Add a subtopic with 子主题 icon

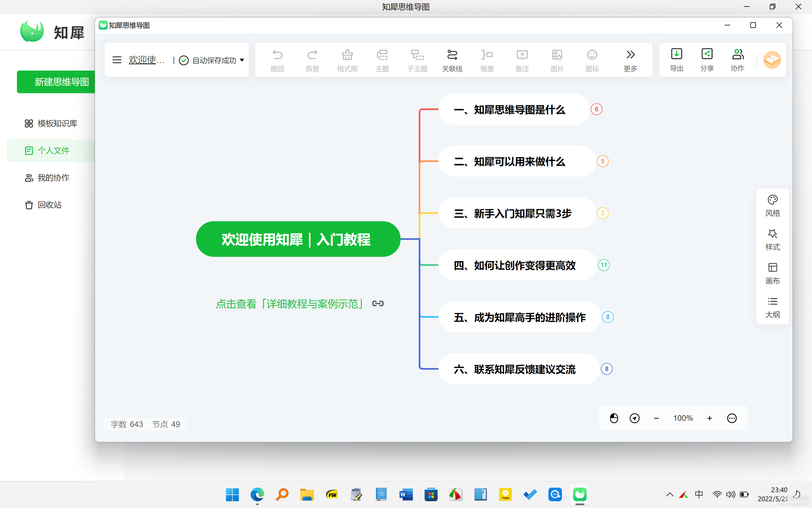pyautogui.click(x=417, y=60)
